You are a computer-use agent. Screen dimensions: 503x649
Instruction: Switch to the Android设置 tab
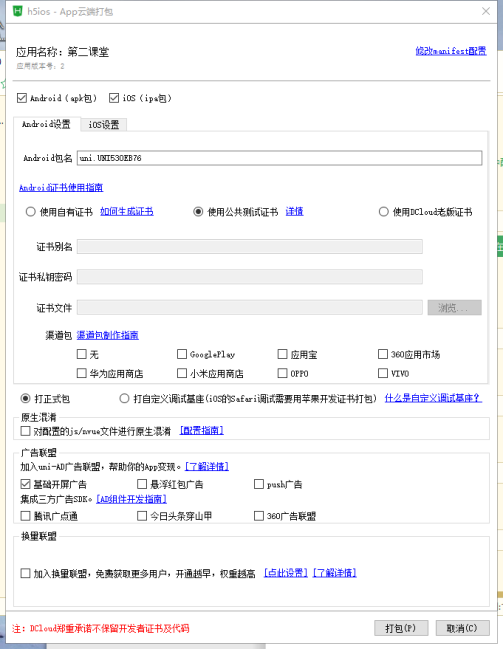46,124
